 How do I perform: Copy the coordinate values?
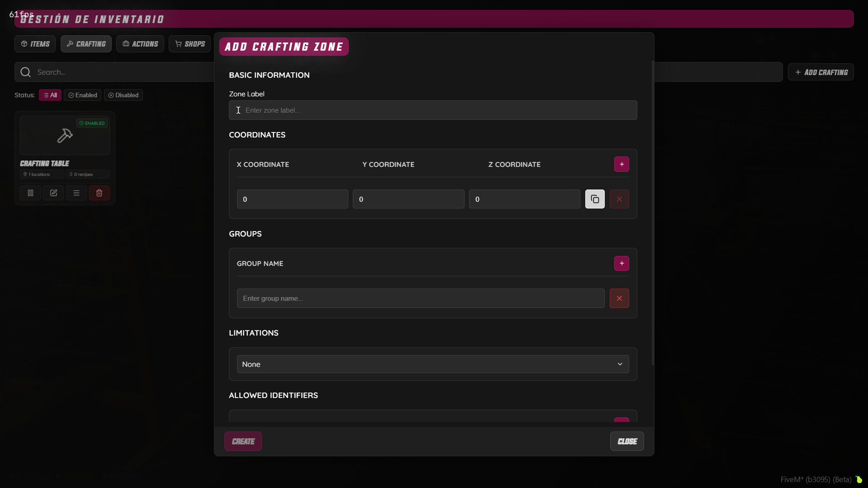(x=595, y=199)
